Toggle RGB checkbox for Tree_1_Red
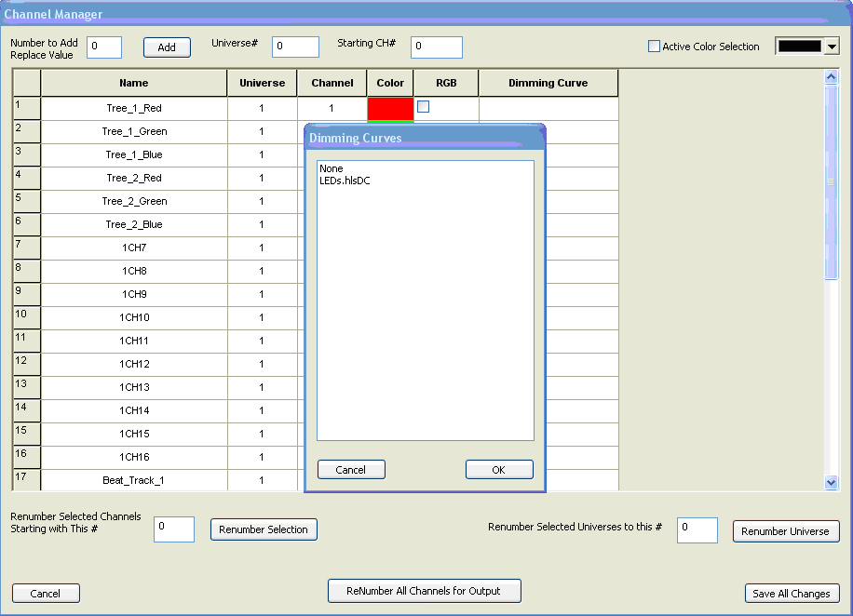The image size is (853, 616). point(423,107)
